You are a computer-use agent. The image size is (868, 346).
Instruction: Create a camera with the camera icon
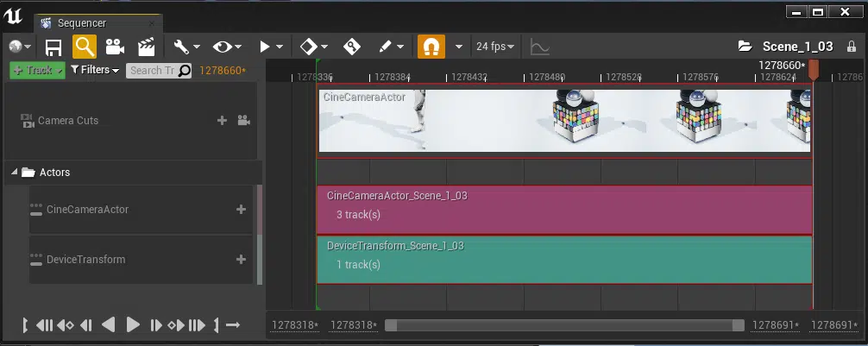coord(114,47)
